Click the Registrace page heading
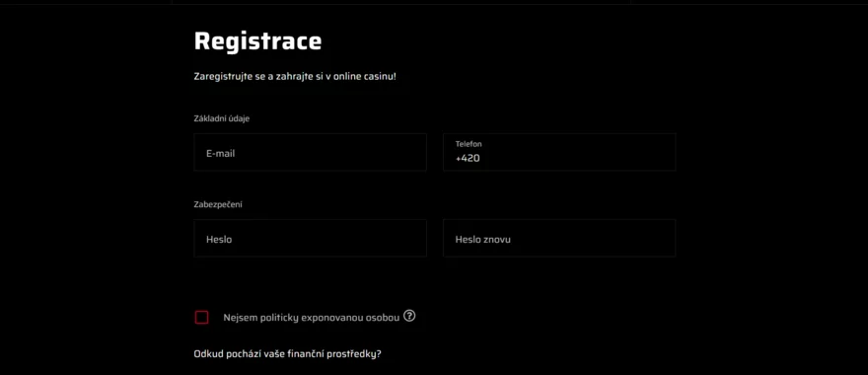 pyautogui.click(x=257, y=41)
